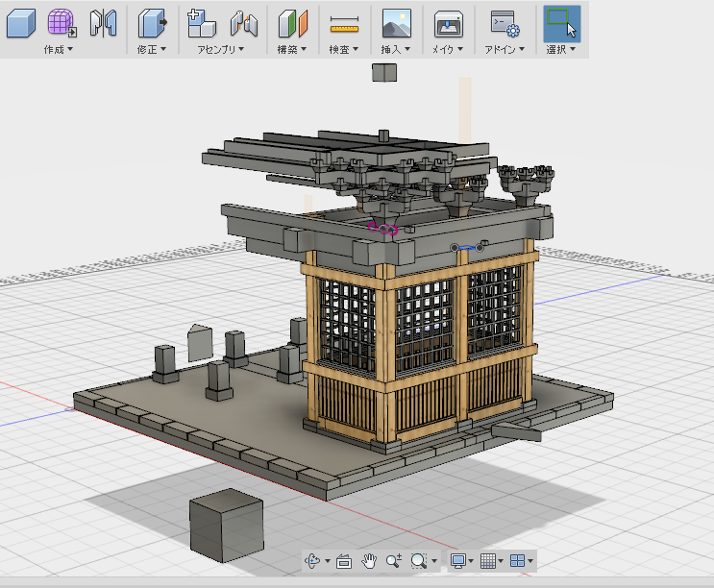Select the Measure ruler inspect icon

344,25
